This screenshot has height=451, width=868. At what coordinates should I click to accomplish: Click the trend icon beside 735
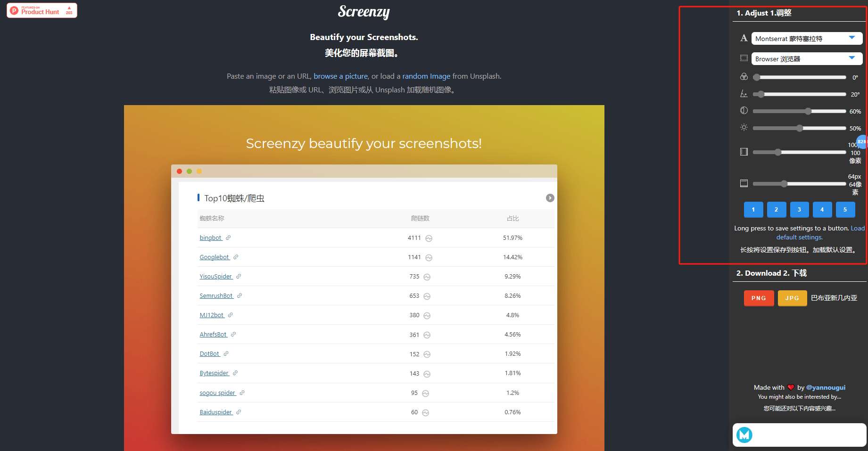[x=427, y=277]
